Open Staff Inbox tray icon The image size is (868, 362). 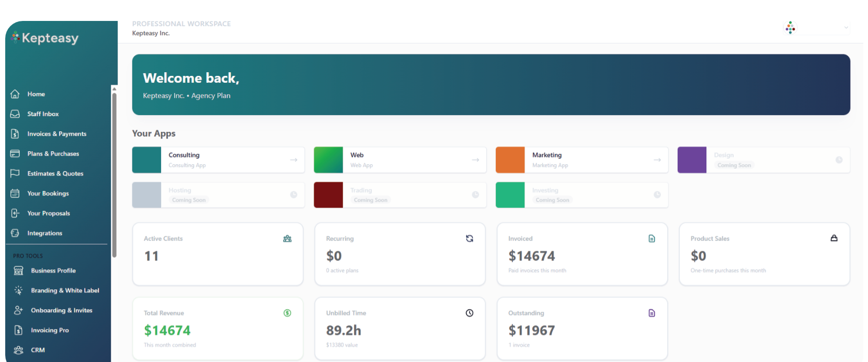click(x=15, y=114)
